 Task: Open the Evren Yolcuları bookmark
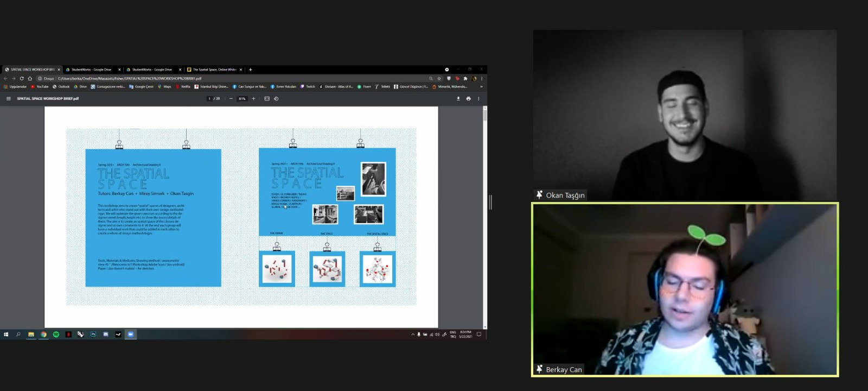click(283, 86)
